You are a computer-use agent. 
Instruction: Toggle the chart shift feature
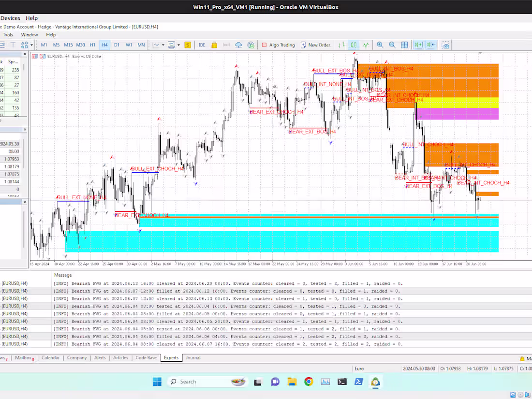[430, 44]
